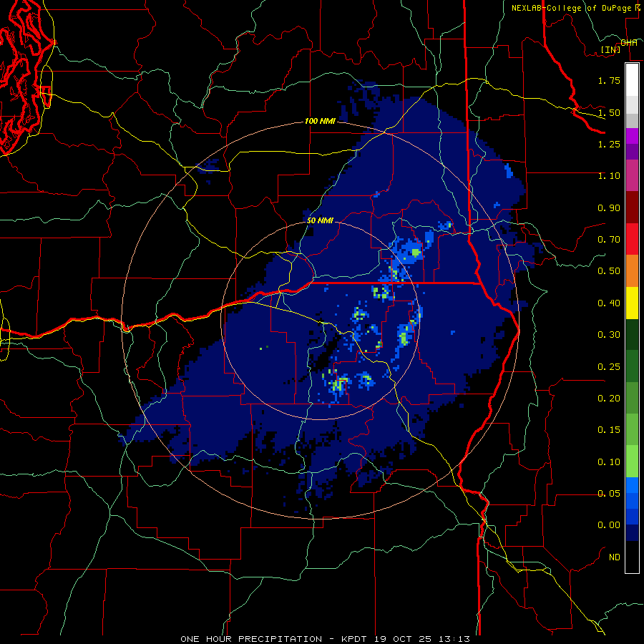Select the 0.10 legend value
644x644 pixels.
pos(609,462)
